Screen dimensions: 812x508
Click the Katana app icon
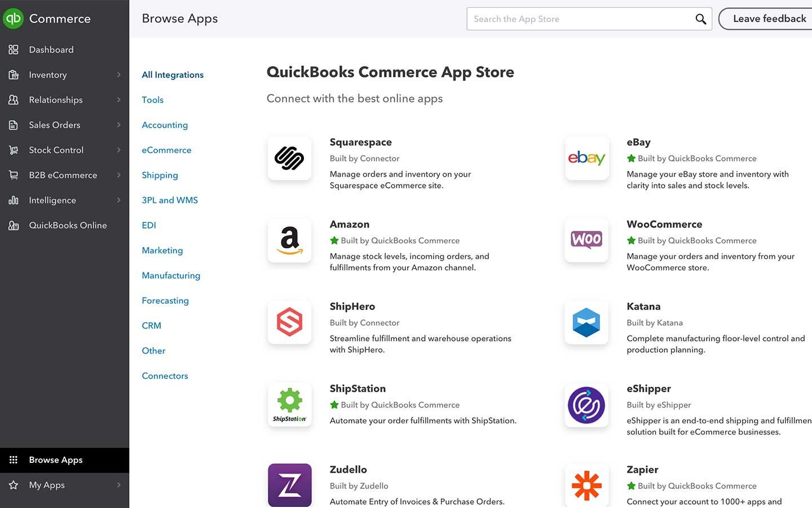coord(586,323)
